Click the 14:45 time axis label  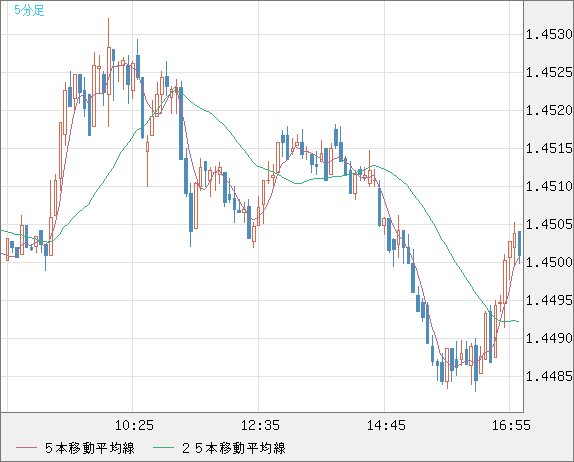386,425
